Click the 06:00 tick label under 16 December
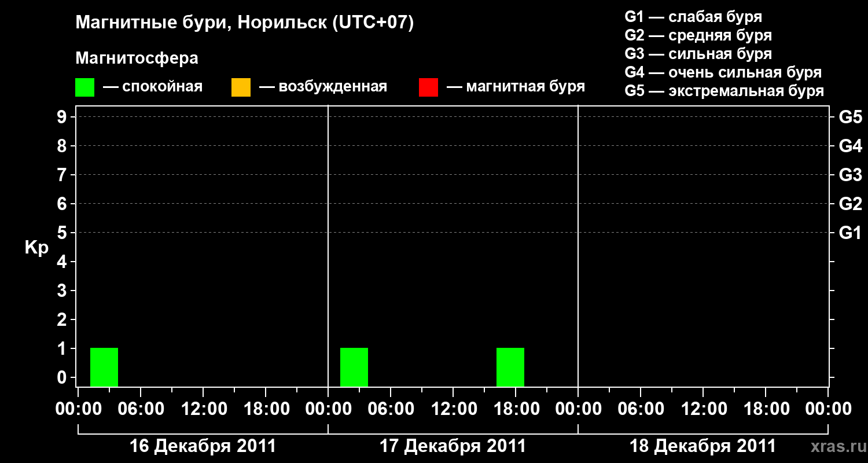The image size is (868, 463). (x=141, y=409)
